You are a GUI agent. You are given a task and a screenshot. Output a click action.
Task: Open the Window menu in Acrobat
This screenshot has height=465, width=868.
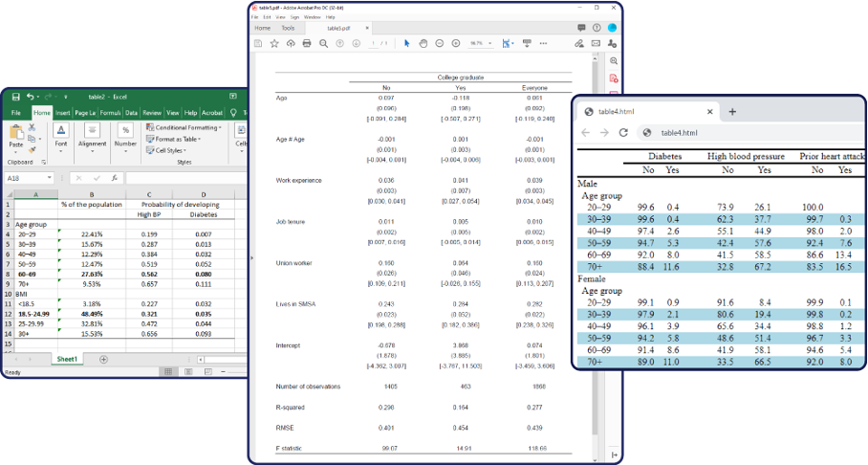[313, 17]
